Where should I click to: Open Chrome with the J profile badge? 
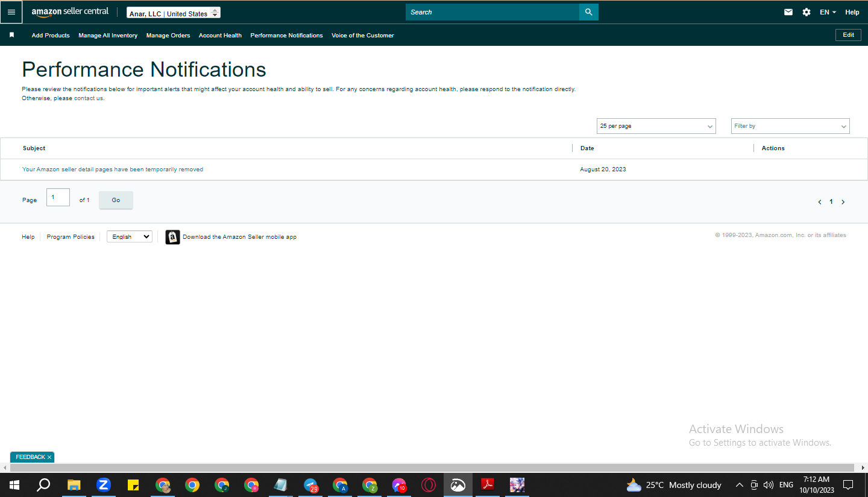point(222,485)
